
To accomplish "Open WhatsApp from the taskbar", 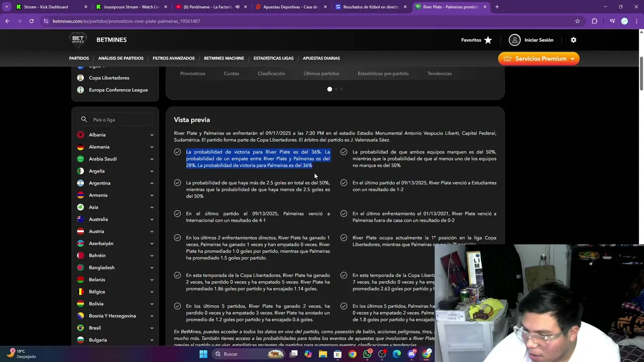I will coord(367,354).
